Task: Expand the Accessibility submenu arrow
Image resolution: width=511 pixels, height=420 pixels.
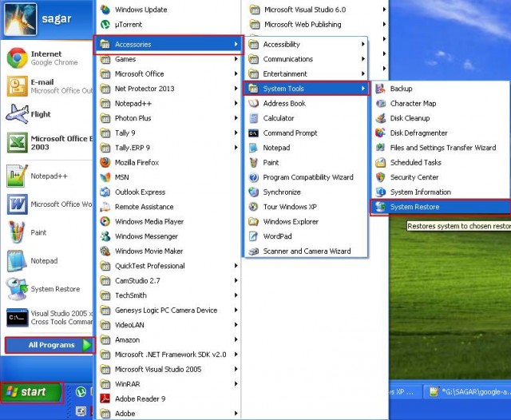Action: 363,44
